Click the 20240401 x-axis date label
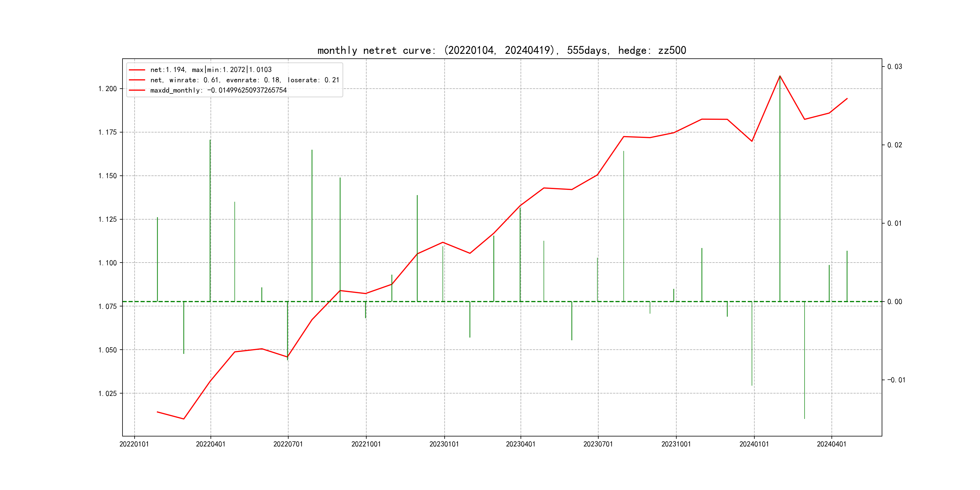The width and height of the screenshot is (980, 490). 831,444
